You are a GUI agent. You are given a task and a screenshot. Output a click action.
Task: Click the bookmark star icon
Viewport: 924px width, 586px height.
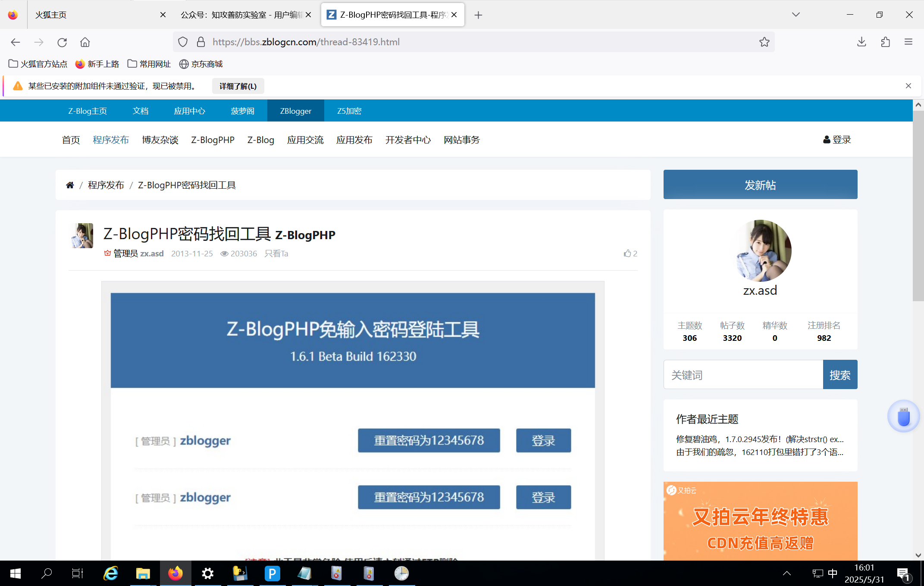(764, 42)
